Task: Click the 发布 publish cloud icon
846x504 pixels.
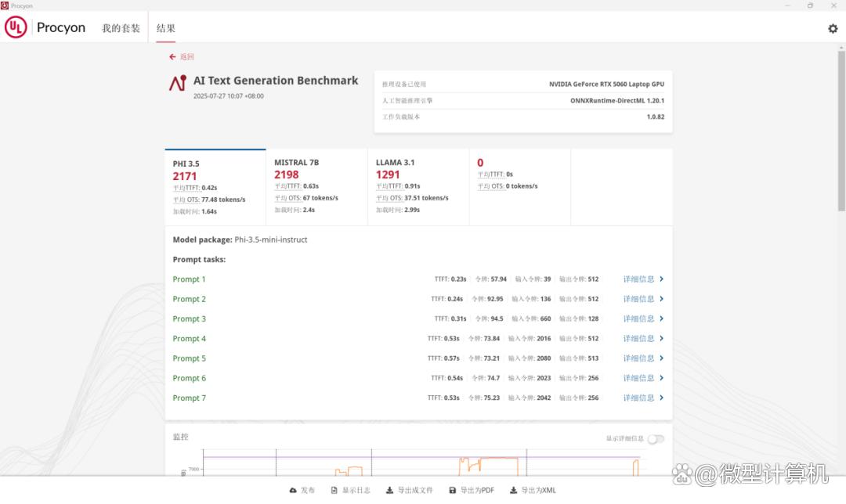Action: coord(293,491)
